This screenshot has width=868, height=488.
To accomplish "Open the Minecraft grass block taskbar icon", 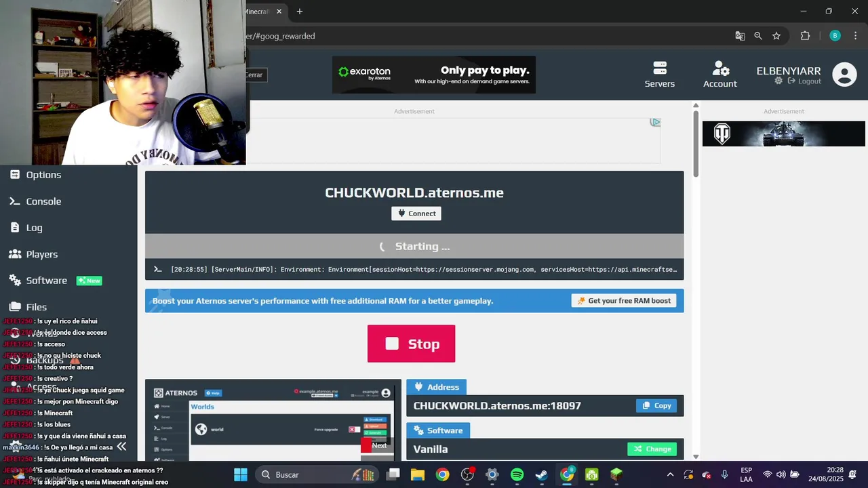I will tap(616, 474).
